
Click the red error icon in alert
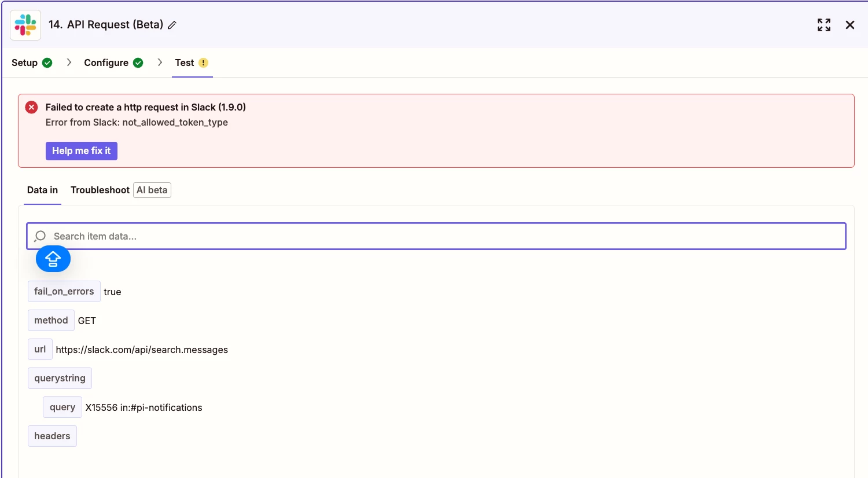point(32,107)
